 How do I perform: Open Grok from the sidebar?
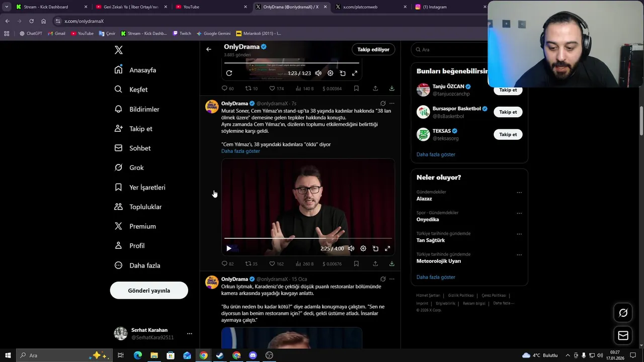coord(129,167)
